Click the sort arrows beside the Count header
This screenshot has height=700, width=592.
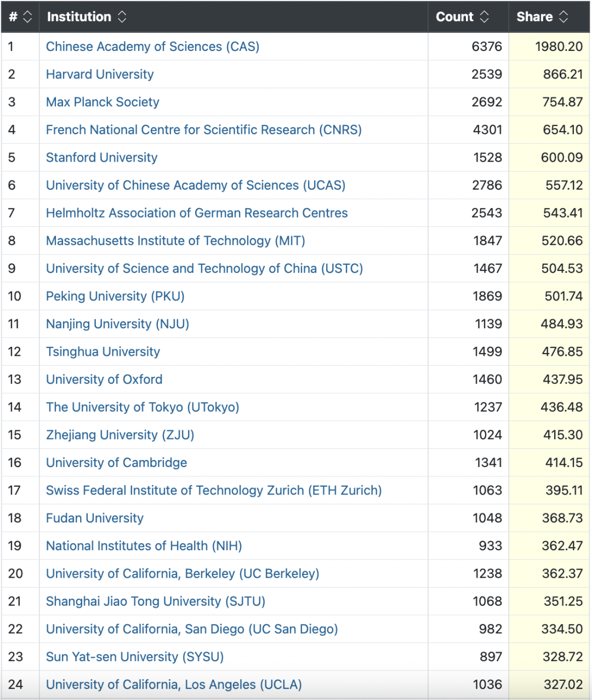[x=485, y=17]
